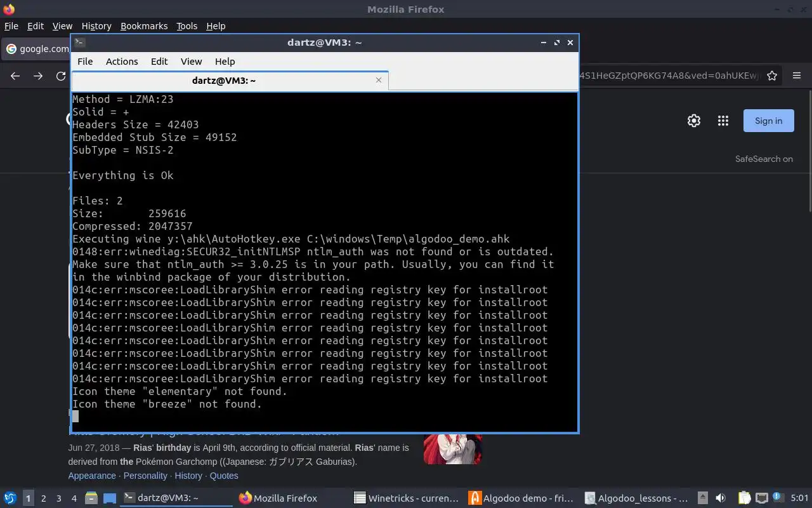The width and height of the screenshot is (812, 508).
Task: Click the removable media eject tray icon
Action: pyautogui.click(x=703, y=498)
